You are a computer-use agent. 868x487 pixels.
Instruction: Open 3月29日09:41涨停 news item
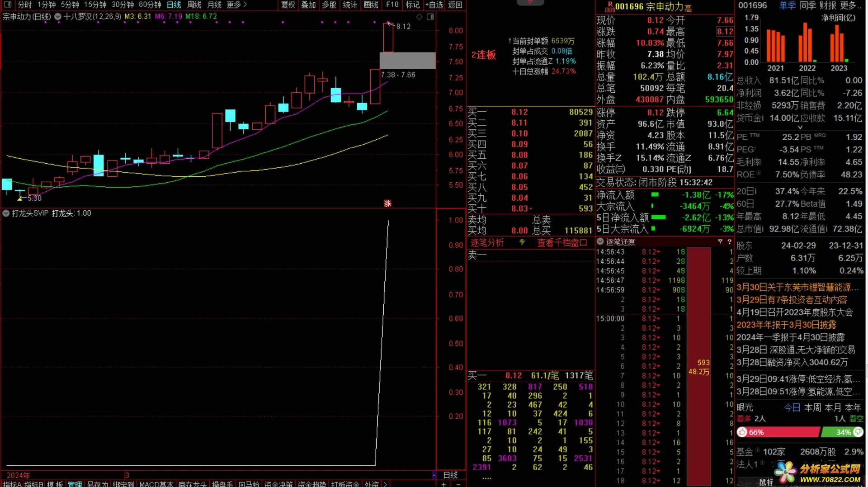(x=798, y=379)
